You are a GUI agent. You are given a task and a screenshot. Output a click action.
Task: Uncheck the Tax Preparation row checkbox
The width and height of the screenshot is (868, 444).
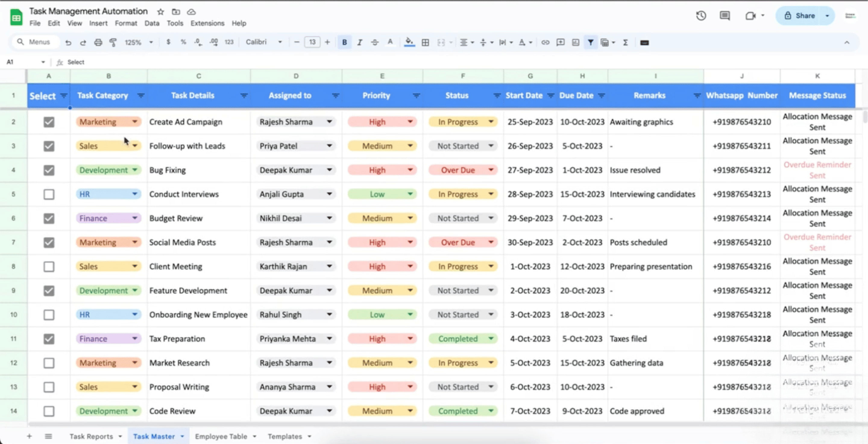pyautogui.click(x=49, y=339)
